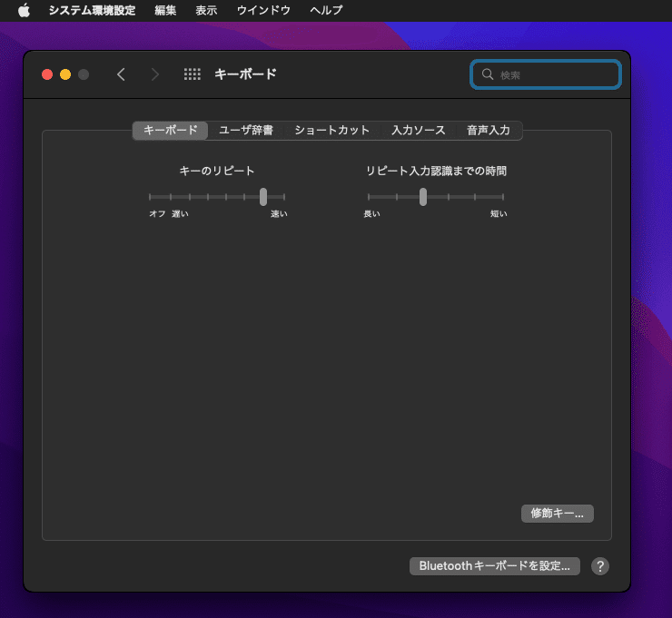672x618 pixels.
Task: Click the リピート入力認識までの時間 heading text
Action: tap(436, 171)
